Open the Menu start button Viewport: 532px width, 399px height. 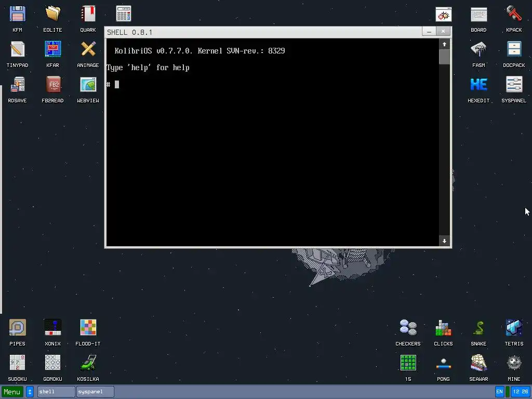(x=12, y=392)
